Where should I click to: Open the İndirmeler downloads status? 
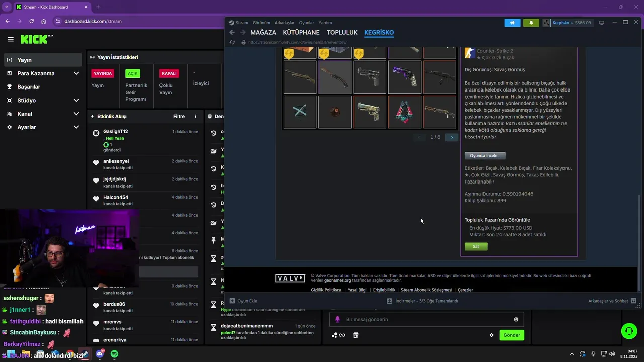point(423,301)
